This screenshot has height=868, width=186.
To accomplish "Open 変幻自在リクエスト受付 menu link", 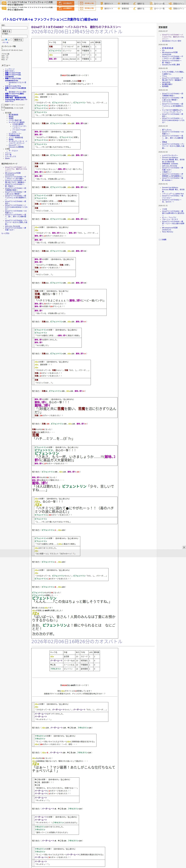I will point(17,92).
